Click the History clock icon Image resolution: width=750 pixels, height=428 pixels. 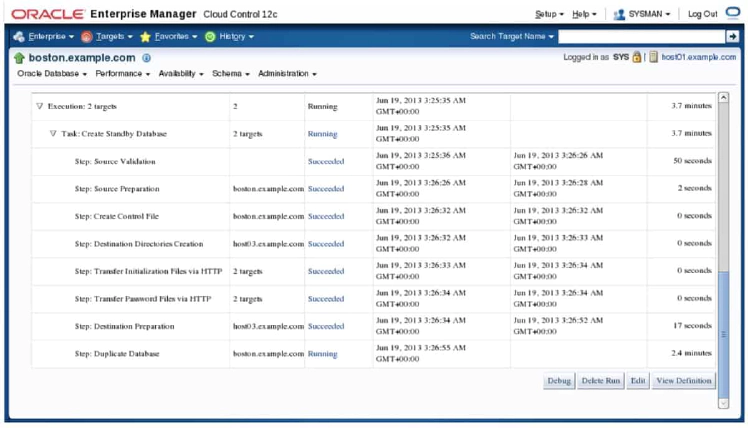pos(210,36)
